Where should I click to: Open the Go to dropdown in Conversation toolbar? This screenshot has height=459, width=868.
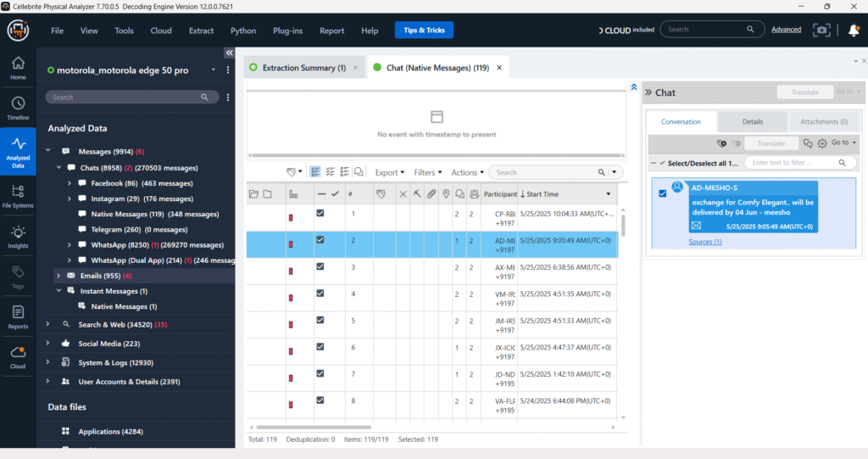pos(843,143)
